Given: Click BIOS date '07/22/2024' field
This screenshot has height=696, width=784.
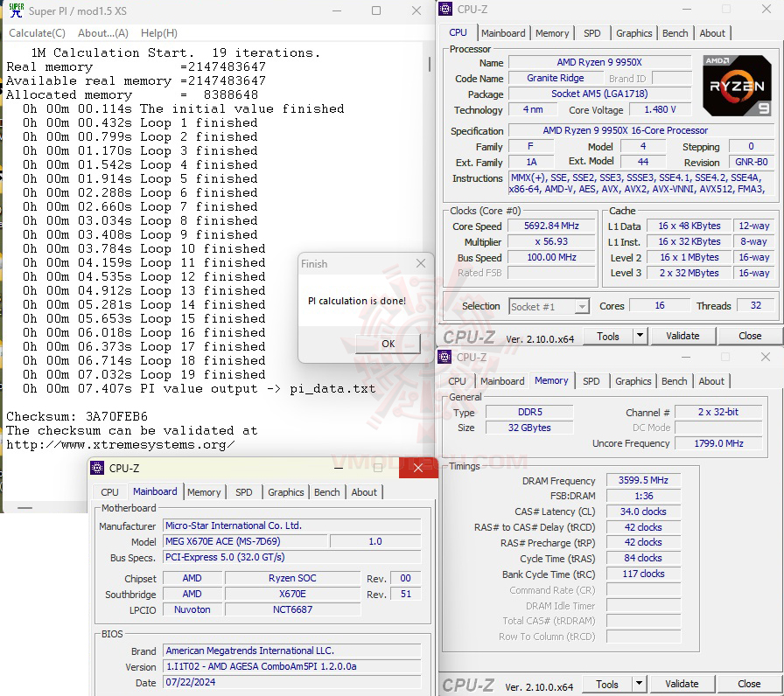Looking at the screenshot, I should [292, 682].
